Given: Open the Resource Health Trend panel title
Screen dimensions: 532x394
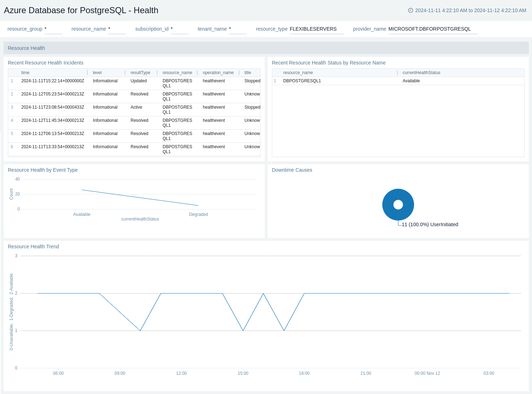Looking at the screenshot, I should click(x=33, y=247).
